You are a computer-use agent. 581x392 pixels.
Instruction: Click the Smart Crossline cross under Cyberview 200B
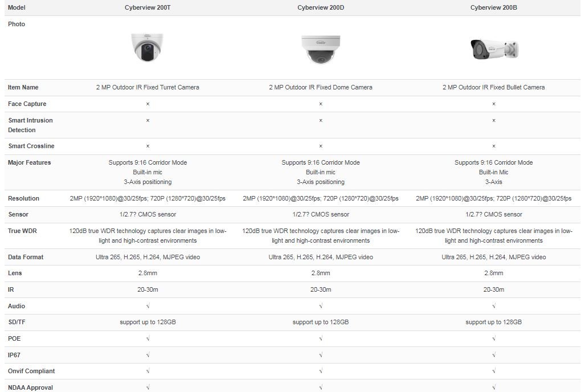494,146
